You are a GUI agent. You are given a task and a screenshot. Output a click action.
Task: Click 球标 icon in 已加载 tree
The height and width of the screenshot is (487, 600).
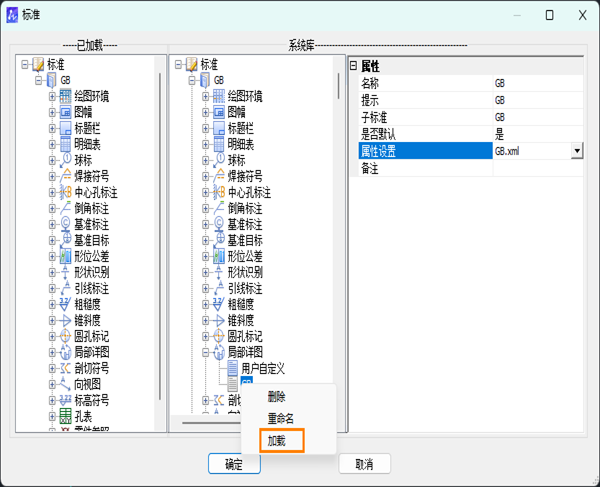tap(65, 160)
